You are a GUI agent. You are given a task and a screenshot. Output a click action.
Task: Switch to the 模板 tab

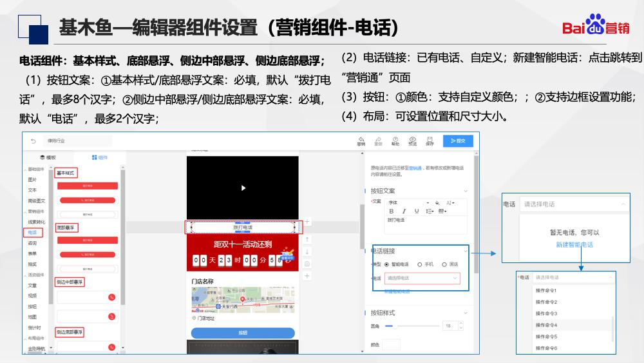48,157
